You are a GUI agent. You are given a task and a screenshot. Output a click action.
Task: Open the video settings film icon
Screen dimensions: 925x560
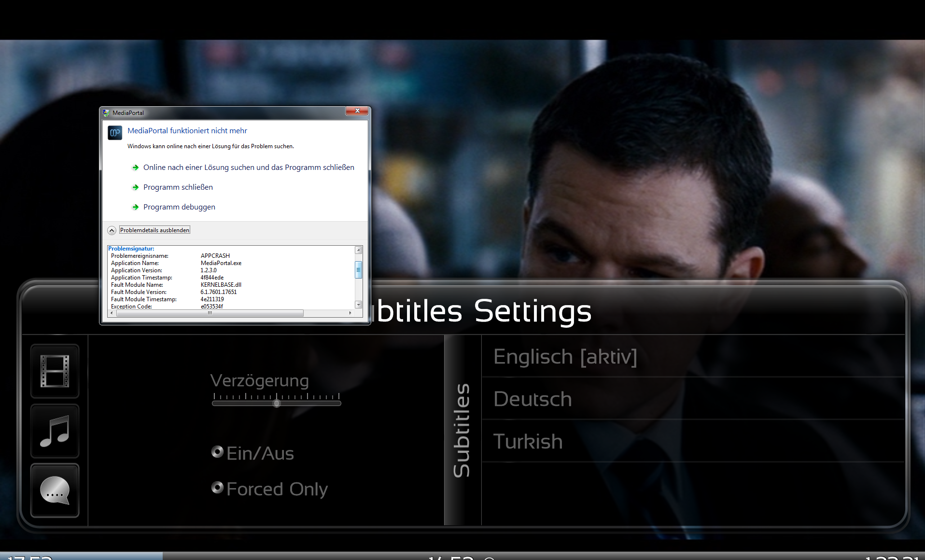[55, 371]
